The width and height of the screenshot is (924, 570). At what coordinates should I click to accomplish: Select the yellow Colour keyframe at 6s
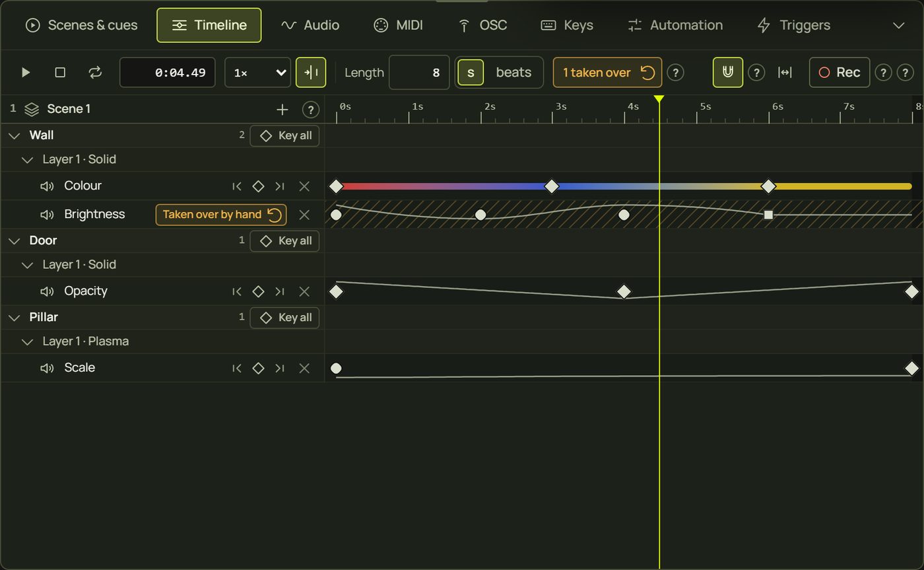[768, 186]
